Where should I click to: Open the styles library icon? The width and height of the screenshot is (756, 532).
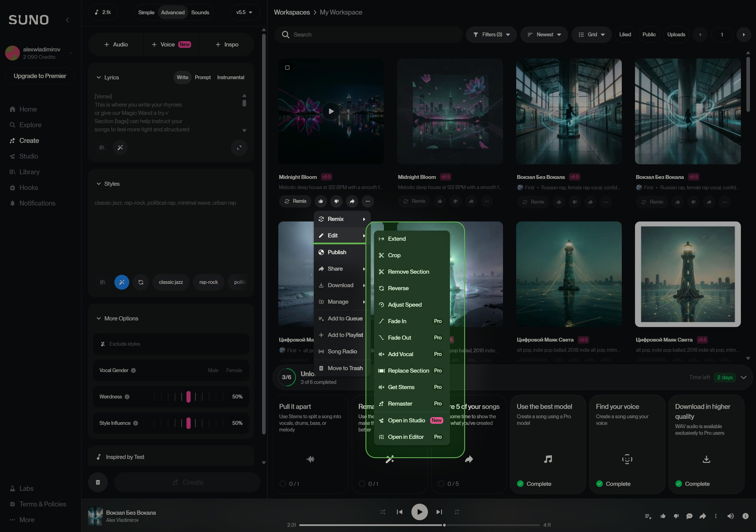pyautogui.click(x=103, y=282)
